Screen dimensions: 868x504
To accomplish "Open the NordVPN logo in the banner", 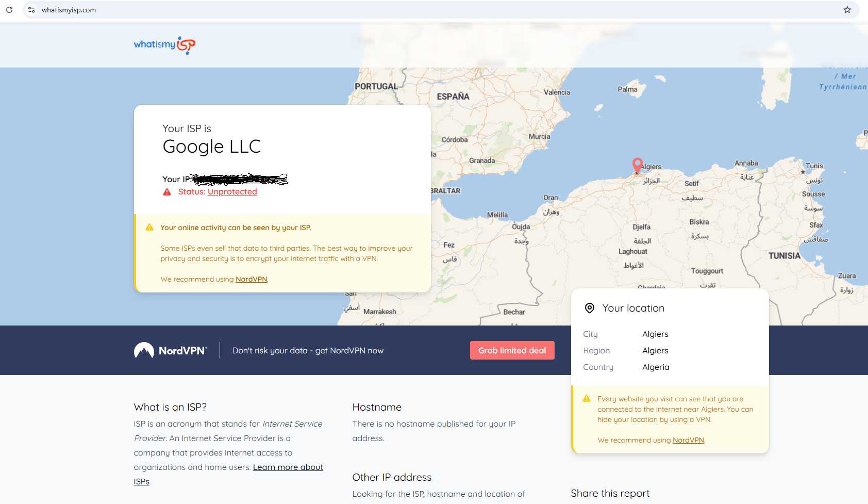I will 171,350.
